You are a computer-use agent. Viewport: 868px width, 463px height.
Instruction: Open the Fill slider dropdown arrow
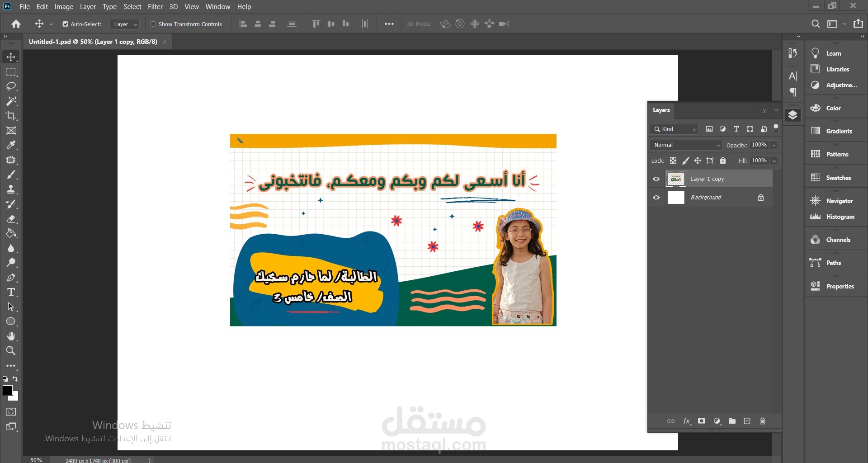[x=774, y=161]
